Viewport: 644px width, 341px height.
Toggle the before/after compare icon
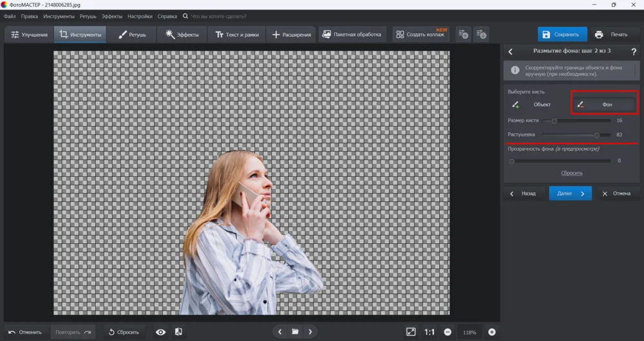click(x=179, y=332)
